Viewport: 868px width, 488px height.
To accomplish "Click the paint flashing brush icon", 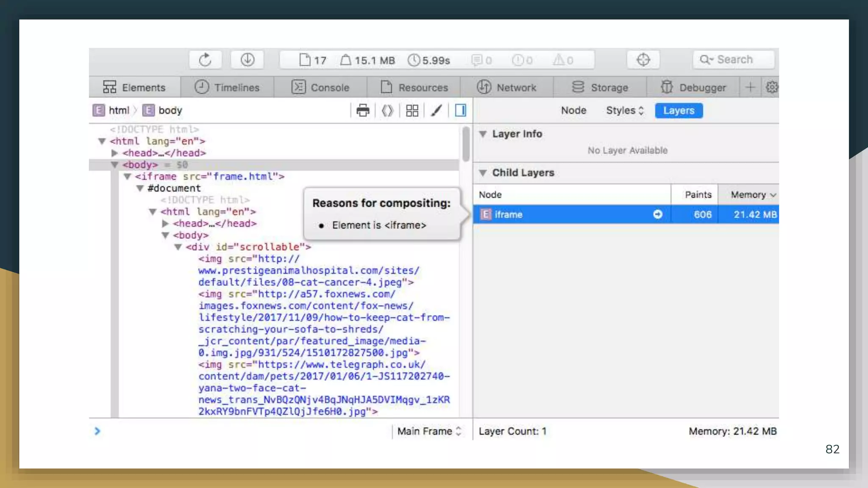I will 437,111.
